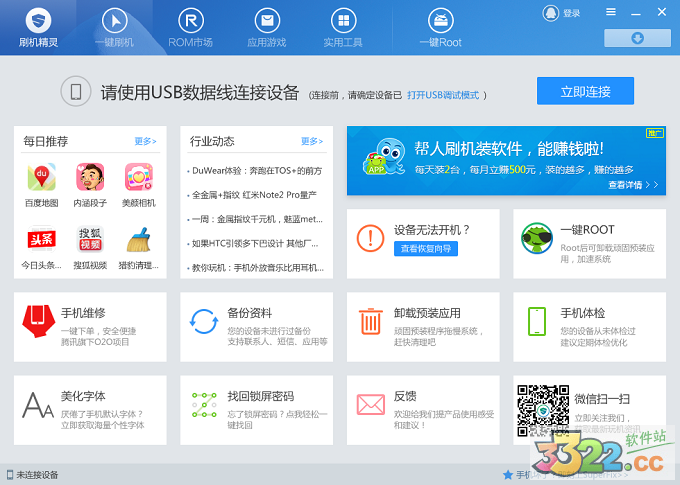The image size is (680, 485).
Task: Open the 美颜相机 app icon
Action: [x=139, y=177]
